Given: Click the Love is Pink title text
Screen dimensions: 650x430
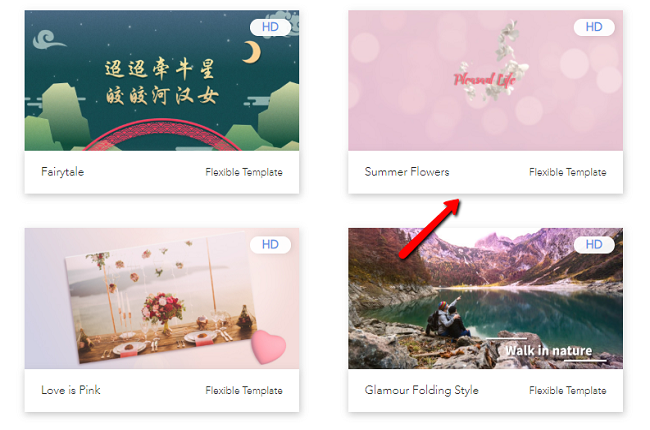Looking at the screenshot, I should [x=71, y=390].
